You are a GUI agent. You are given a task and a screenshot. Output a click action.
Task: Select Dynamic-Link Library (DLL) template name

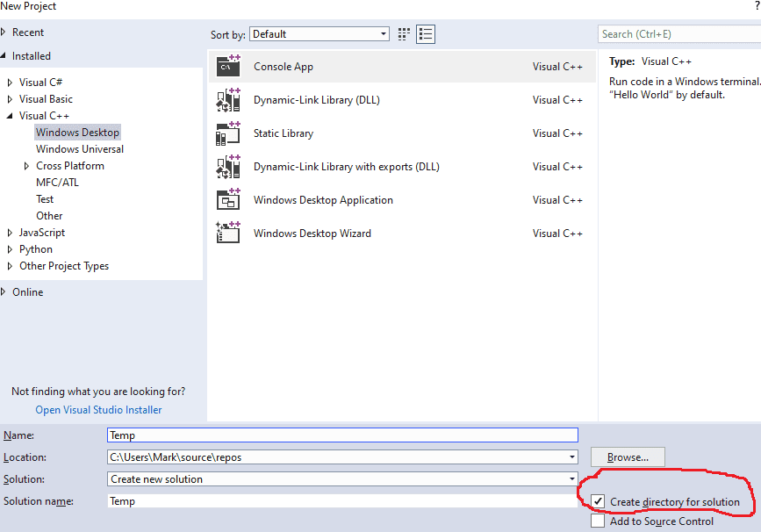coord(317,100)
